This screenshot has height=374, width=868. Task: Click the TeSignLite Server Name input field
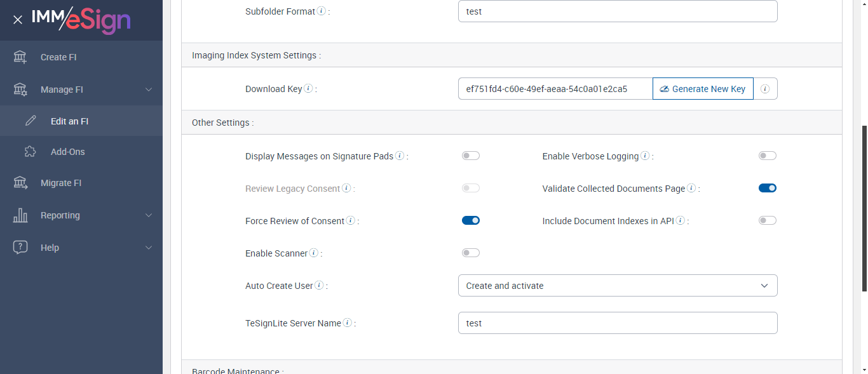pyautogui.click(x=618, y=323)
